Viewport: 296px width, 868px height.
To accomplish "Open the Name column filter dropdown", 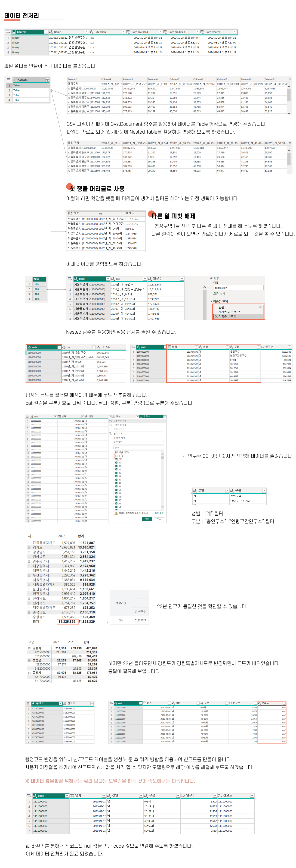I will pyautogui.click(x=86, y=32).
